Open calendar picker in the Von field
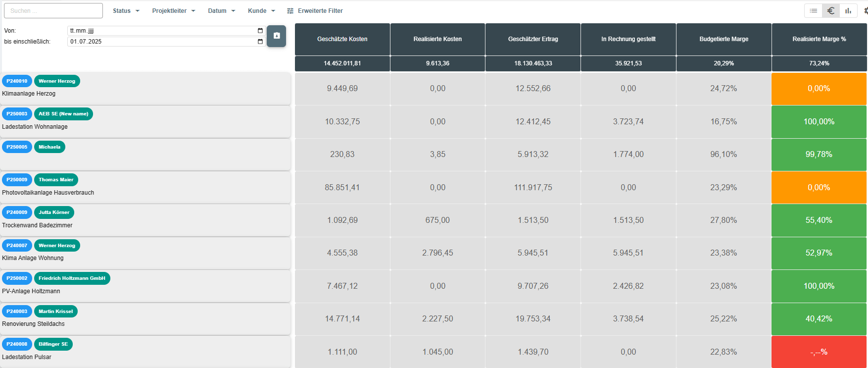 pos(260,31)
